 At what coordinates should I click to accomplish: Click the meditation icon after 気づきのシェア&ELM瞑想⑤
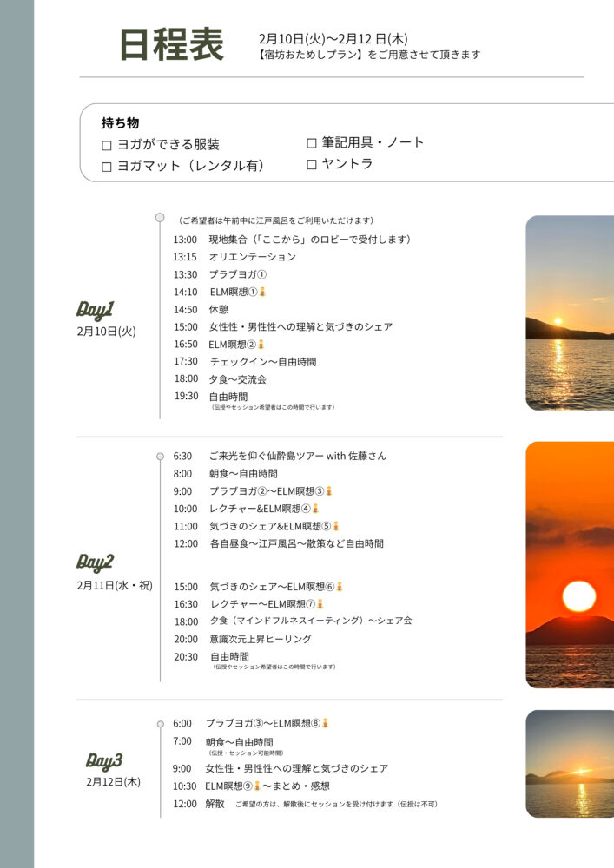pos(336,526)
